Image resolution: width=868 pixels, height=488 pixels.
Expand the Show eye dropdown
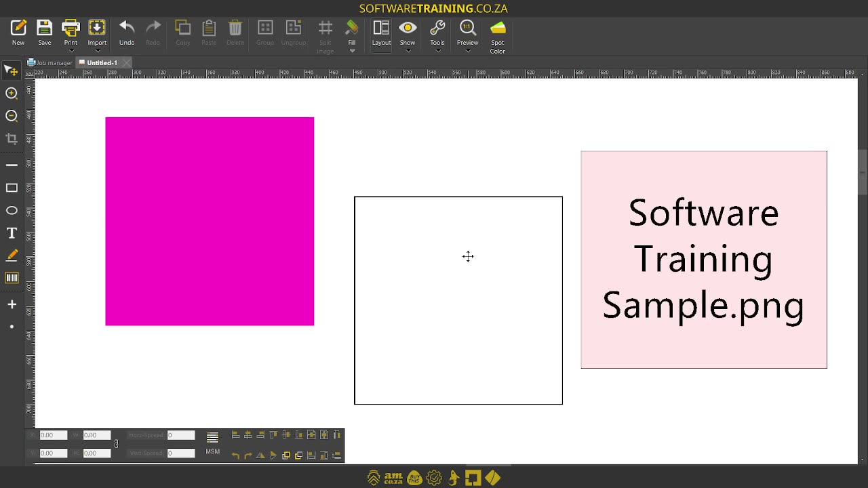tap(408, 51)
